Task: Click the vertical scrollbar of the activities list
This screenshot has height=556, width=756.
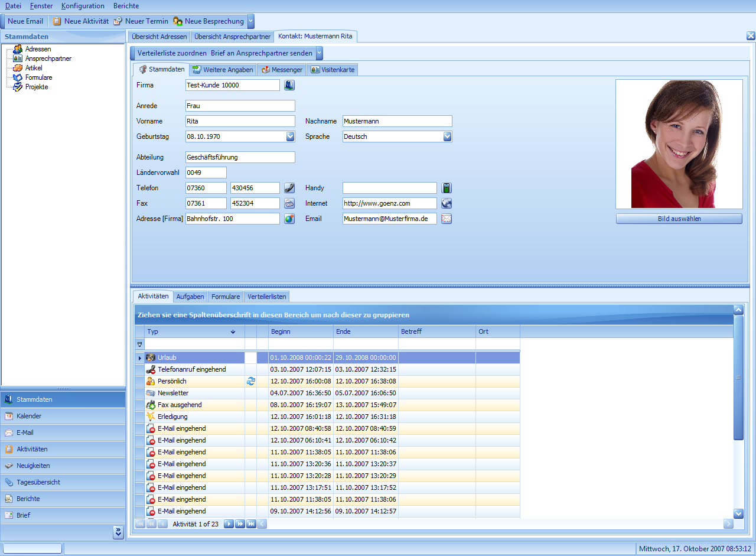Action: [x=738, y=378]
